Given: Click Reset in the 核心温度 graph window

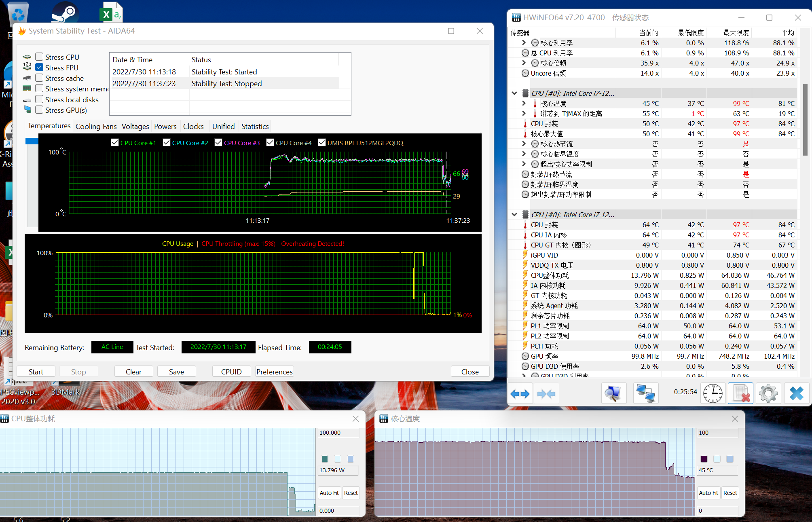Looking at the screenshot, I should (x=730, y=493).
